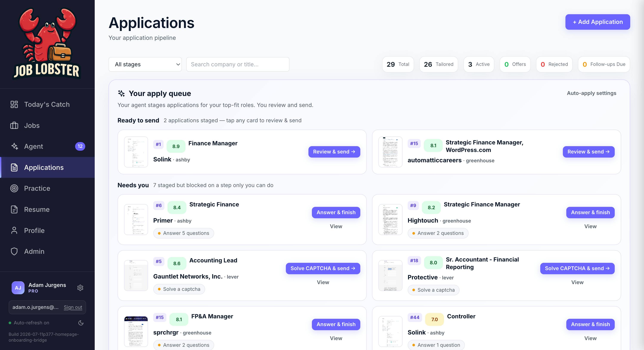Viewport: 644px width, 350px height.
Task: Go to Jobs section
Action: [x=47, y=125]
